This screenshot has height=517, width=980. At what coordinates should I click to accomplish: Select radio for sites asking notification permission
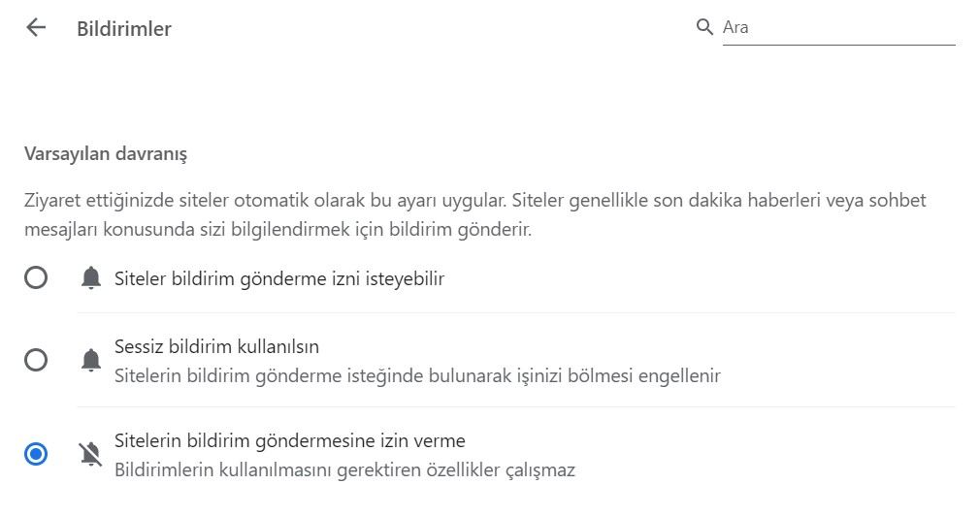click(36, 277)
